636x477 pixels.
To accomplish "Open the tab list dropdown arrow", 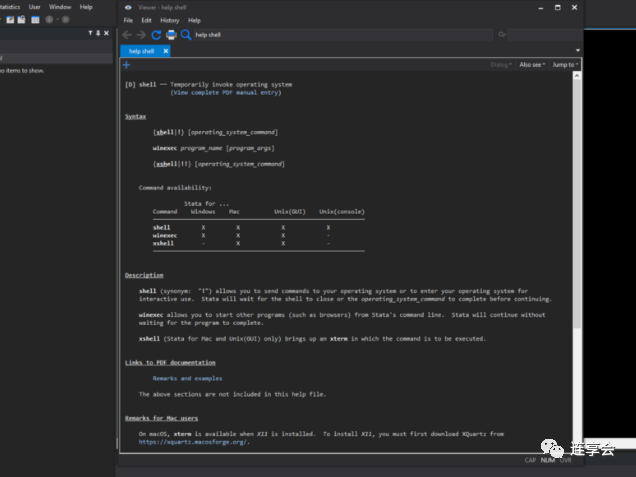I will (578, 51).
